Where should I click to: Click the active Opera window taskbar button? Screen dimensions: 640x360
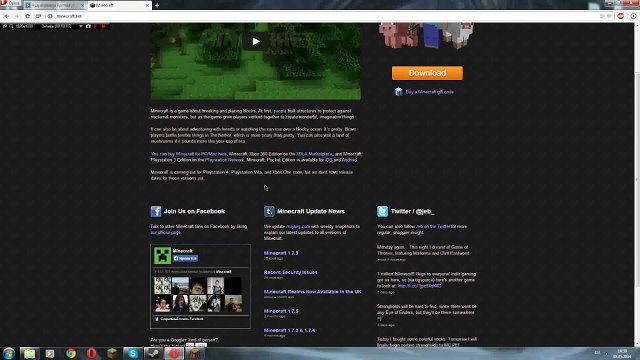coord(174,353)
